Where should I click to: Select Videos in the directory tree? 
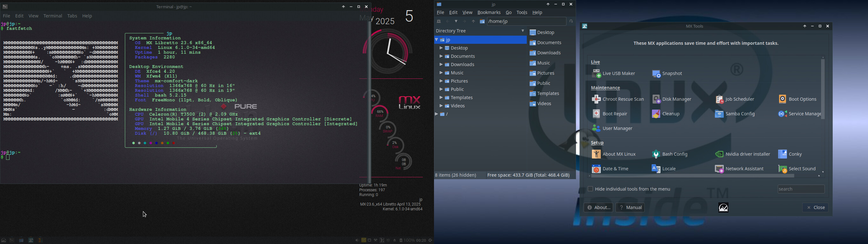pos(455,106)
